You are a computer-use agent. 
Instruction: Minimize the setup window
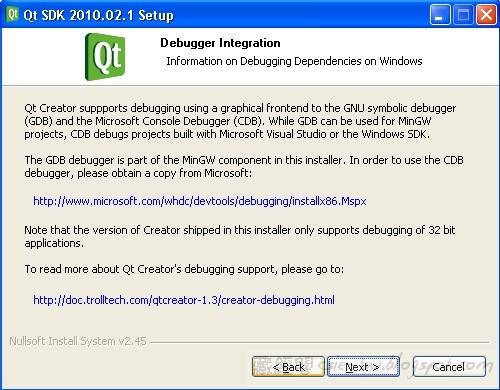[440, 15]
